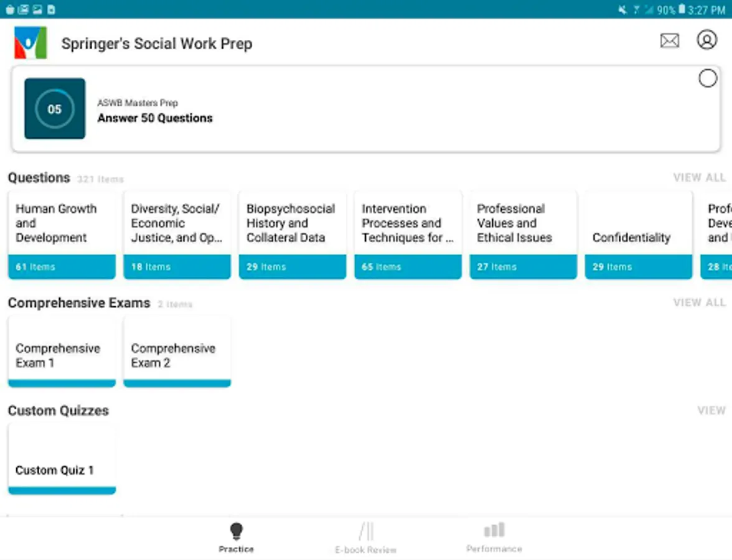The height and width of the screenshot is (560, 732).
Task: Open the user profile icon
Action: [707, 40]
